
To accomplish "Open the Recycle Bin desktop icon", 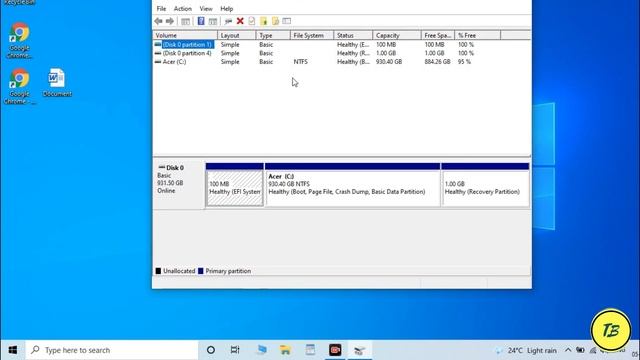I will pyautogui.click(x=19, y=2).
